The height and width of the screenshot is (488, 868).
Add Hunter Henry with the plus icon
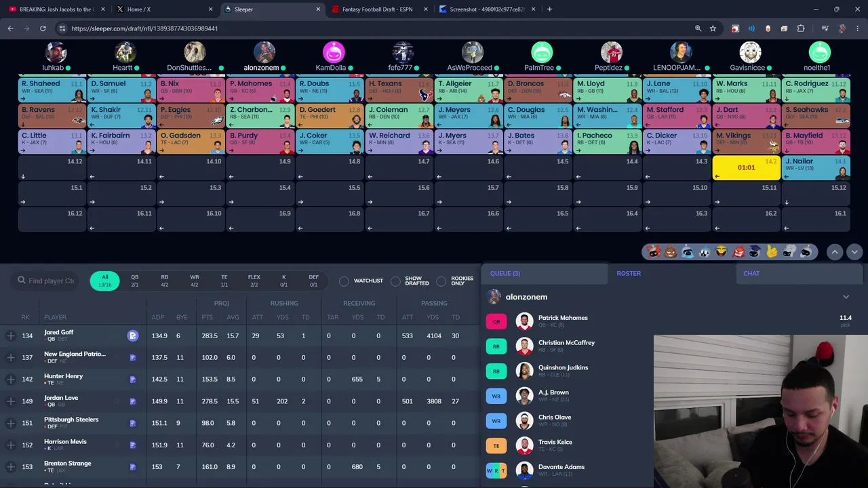click(11, 379)
